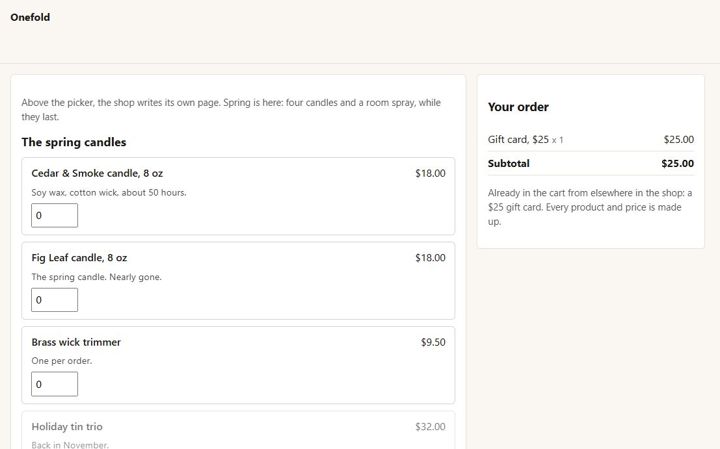Open the Onefold home logo link
This screenshot has width=720, height=449.
[x=30, y=17]
